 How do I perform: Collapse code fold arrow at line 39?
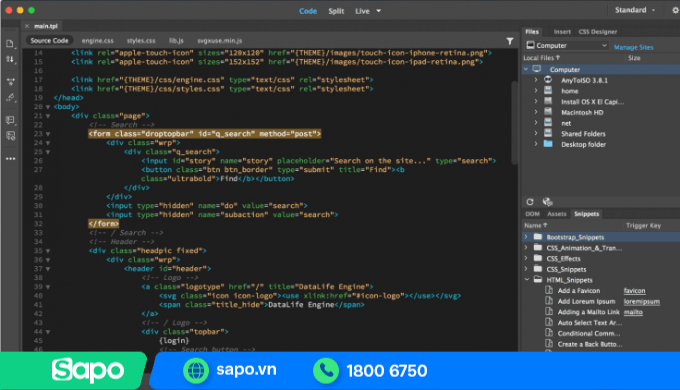tap(48, 287)
